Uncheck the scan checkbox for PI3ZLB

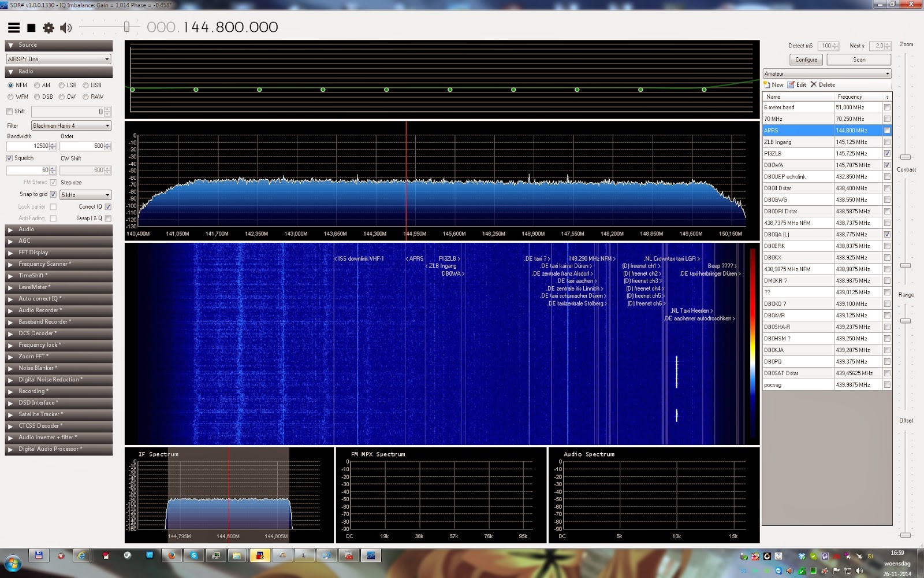click(x=887, y=153)
